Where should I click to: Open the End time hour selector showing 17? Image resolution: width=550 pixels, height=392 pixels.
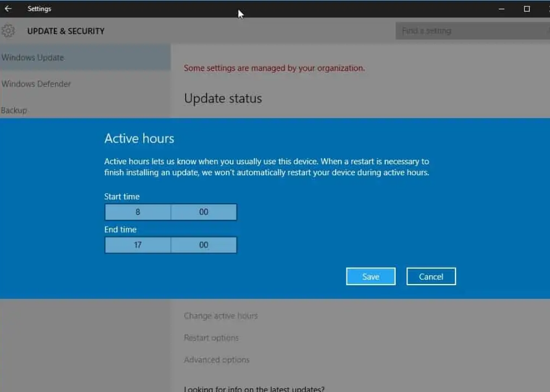point(138,245)
